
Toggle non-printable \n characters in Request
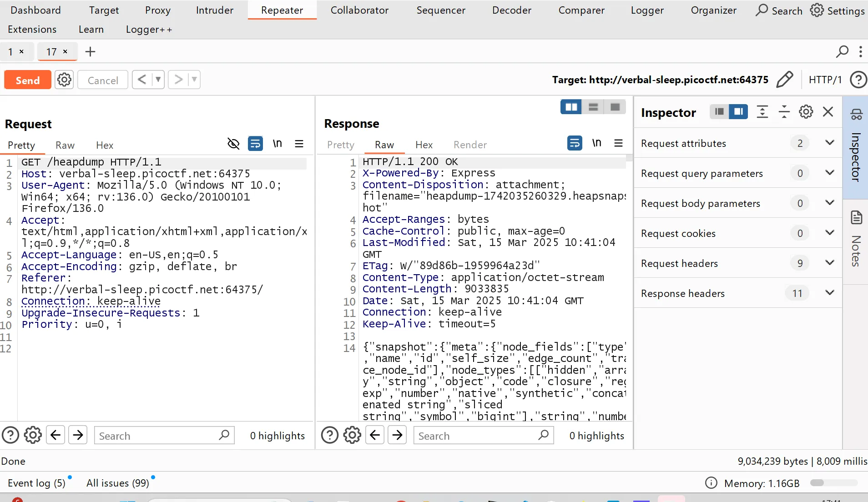(x=277, y=144)
